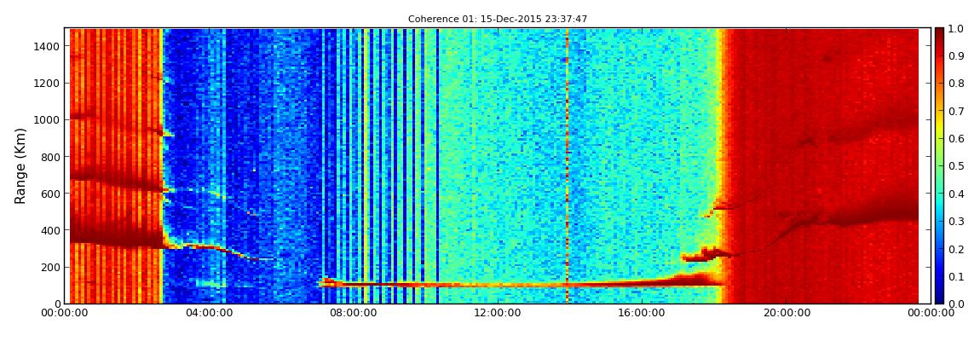Screen dimensions: 980x347
Task: Click the dark red top of the colorbar
Action: pyautogui.click(x=940, y=34)
